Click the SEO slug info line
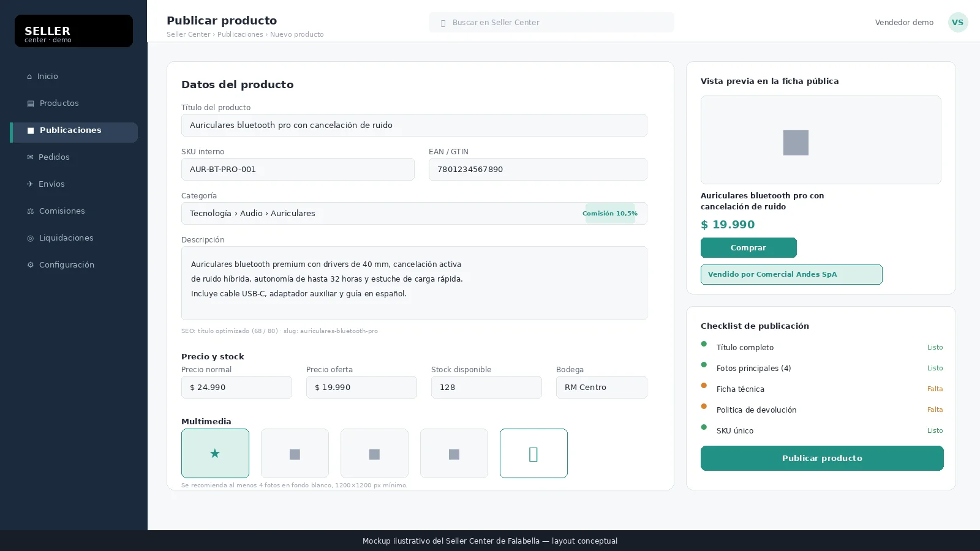The image size is (980, 551). click(279, 331)
